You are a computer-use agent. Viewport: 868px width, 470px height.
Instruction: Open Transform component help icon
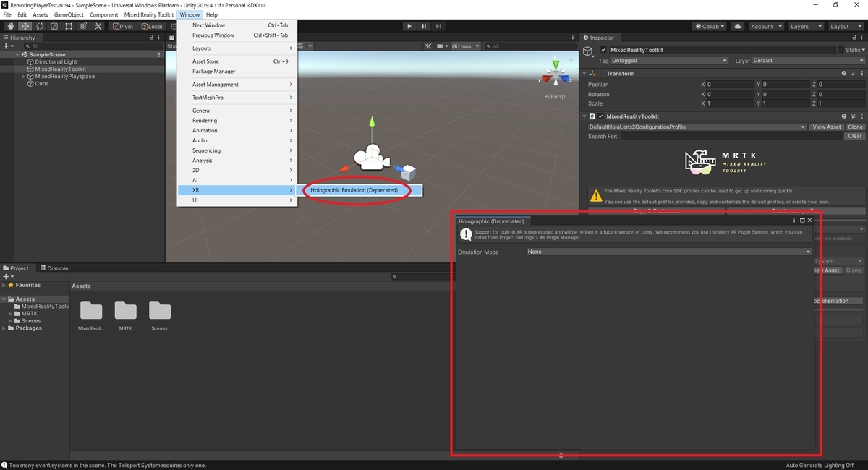click(843, 73)
